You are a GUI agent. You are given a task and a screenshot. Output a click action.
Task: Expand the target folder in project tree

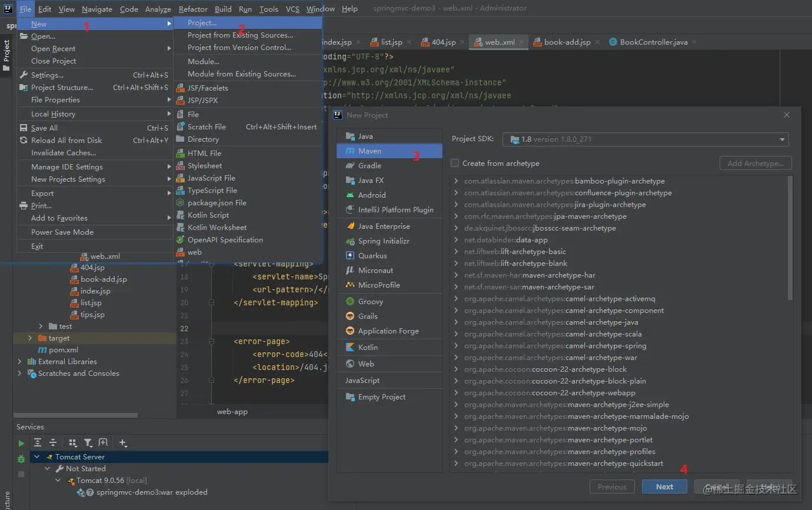[x=30, y=338]
